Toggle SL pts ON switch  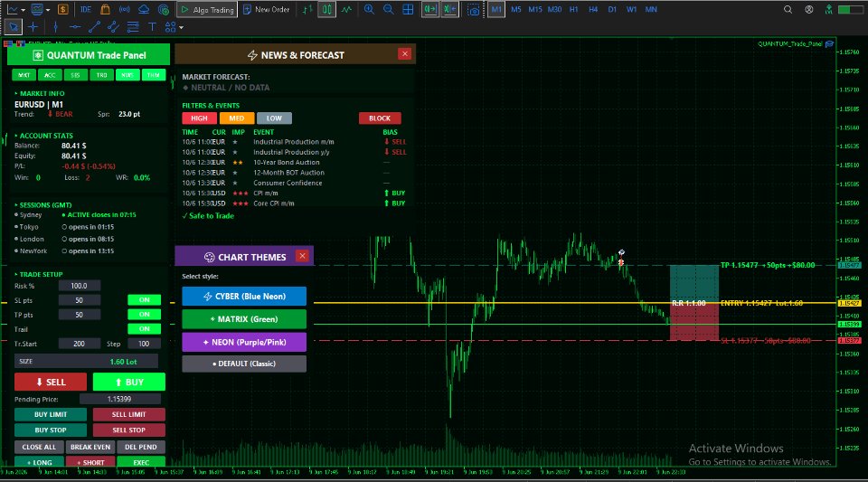(x=144, y=300)
